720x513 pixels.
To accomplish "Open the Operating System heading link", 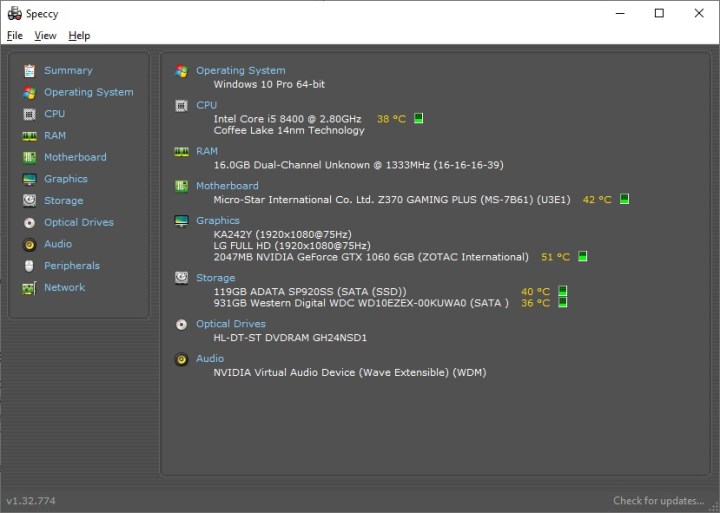I will (240, 71).
